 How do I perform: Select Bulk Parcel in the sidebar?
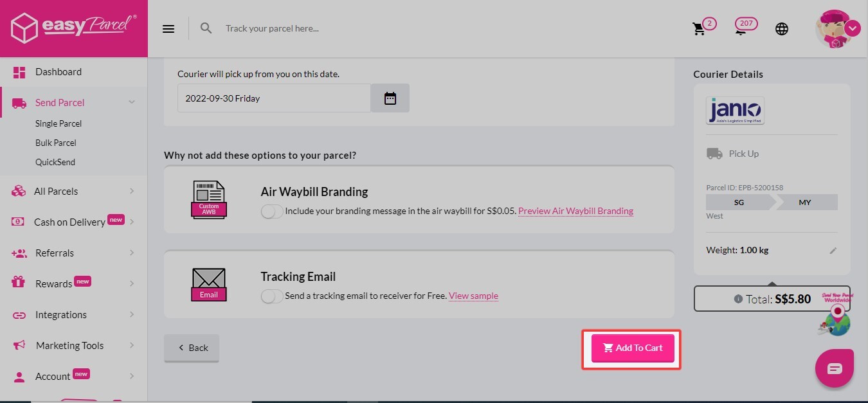56,143
